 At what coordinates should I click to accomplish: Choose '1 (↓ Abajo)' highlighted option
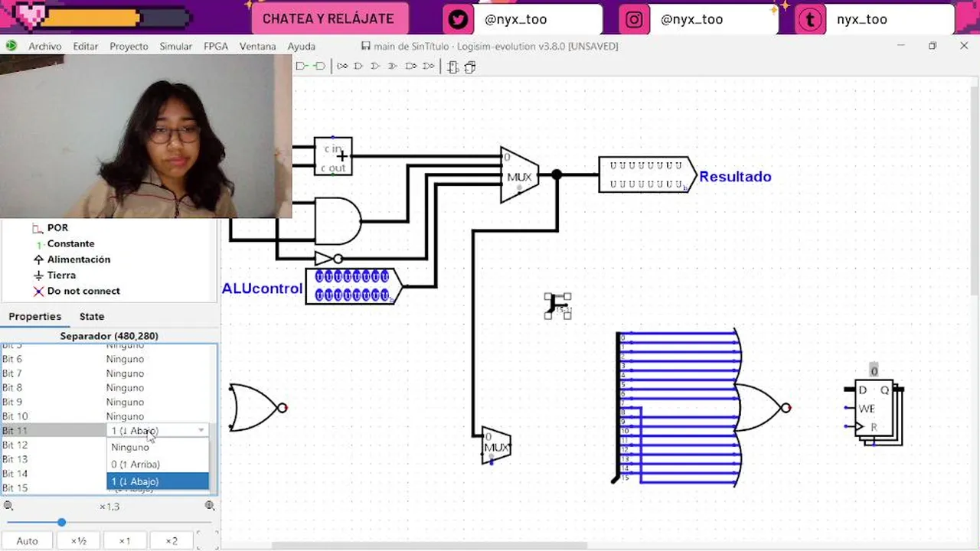click(157, 481)
